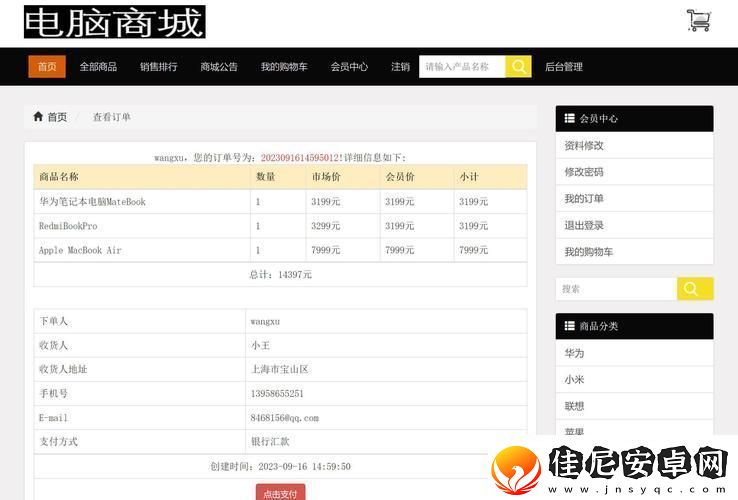The image size is (738, 500).
Task: Open 销售排行 menu item
Action: tap(159, 66)
